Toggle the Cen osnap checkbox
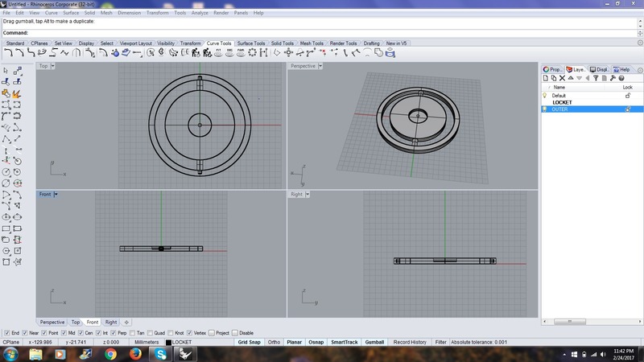This screenshot has width=644, height=362. [x=81, y=333]
